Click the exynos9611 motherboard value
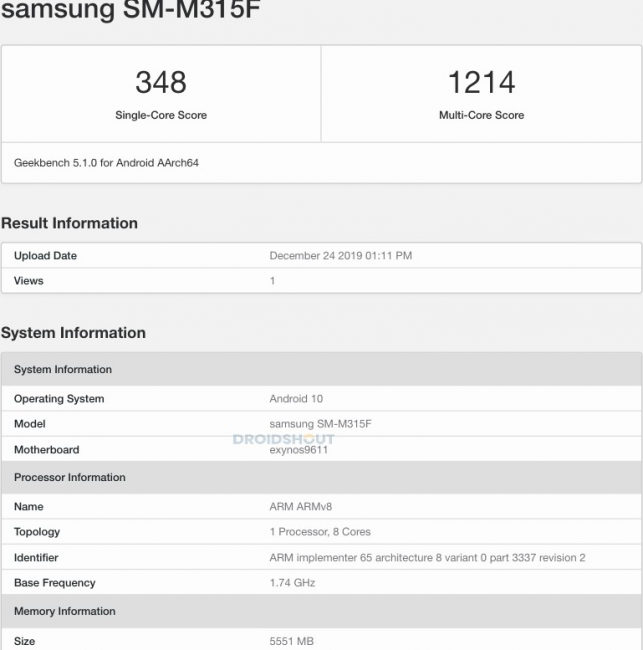The width and height of the screenshot is (643, 650). pos(299,450)
